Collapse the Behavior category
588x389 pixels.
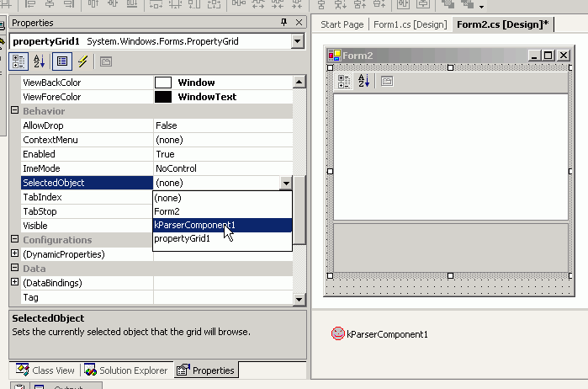[14, 111]
